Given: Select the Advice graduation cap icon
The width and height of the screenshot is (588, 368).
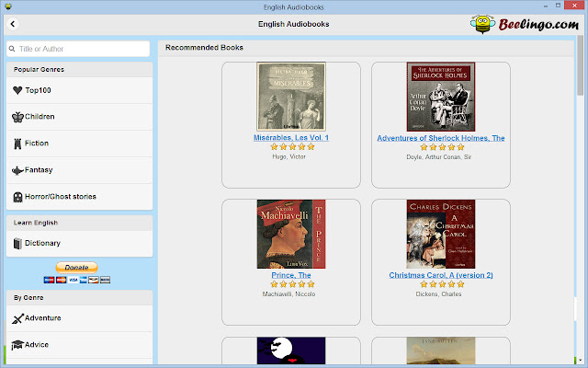Looking at the screenshot, I should point(17,345).
